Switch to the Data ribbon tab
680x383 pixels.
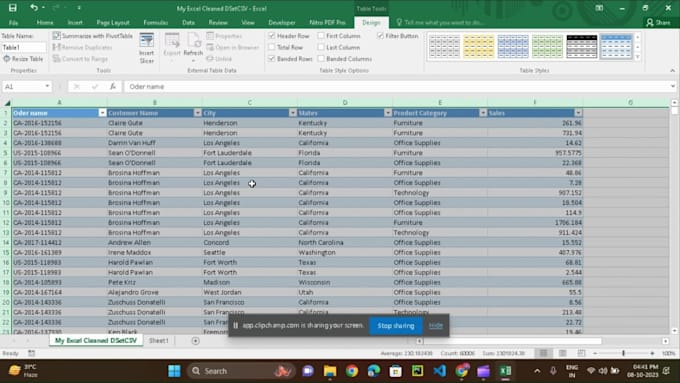tap(188, 22)
